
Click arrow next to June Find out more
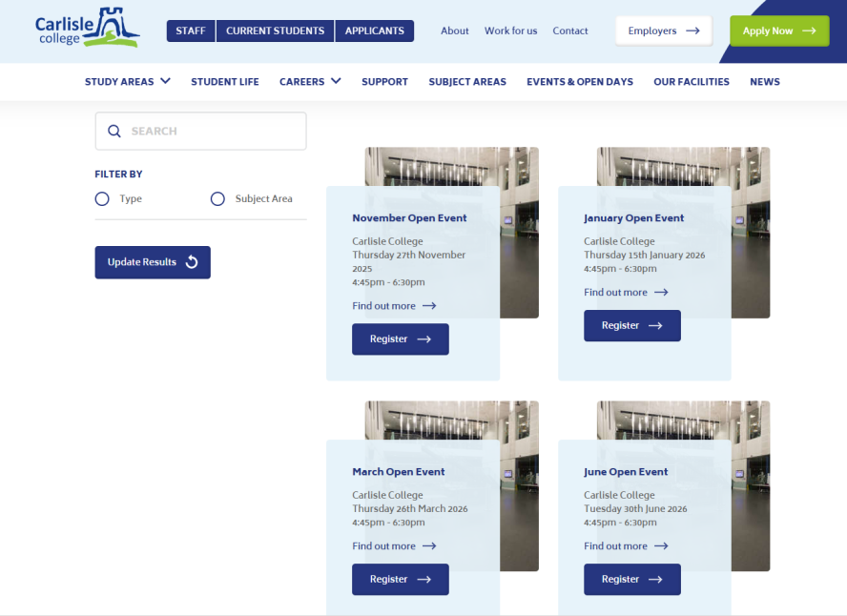tap(661, 546)
